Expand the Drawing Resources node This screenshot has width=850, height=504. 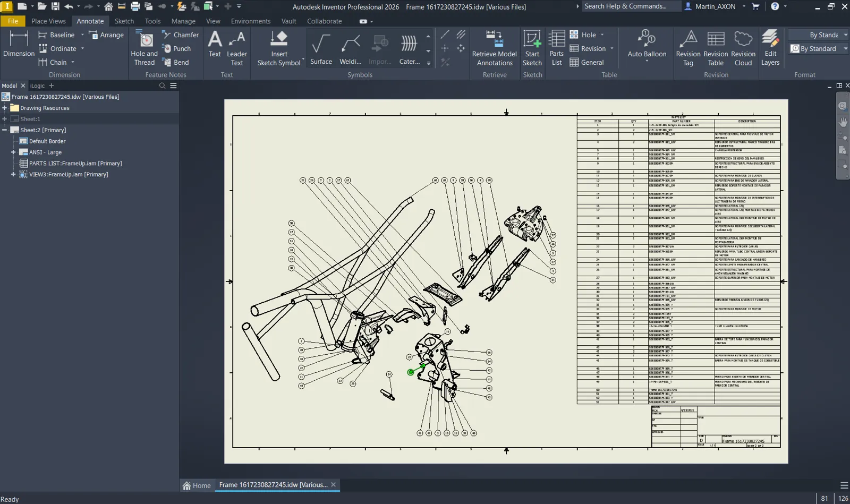pyautogui.click(x=5, y=108)
